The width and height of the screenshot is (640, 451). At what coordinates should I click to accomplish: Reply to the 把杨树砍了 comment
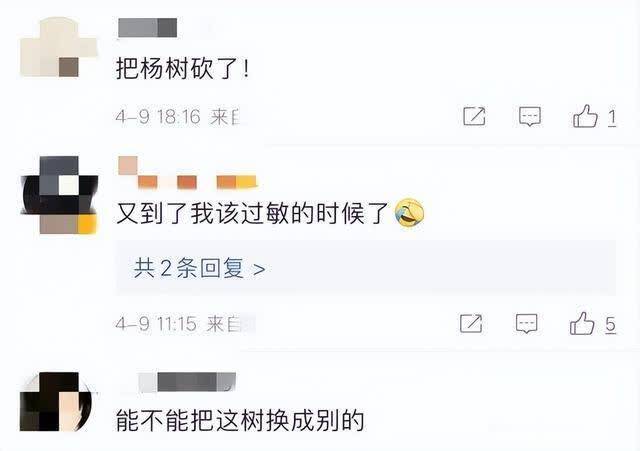coord(530,116)
